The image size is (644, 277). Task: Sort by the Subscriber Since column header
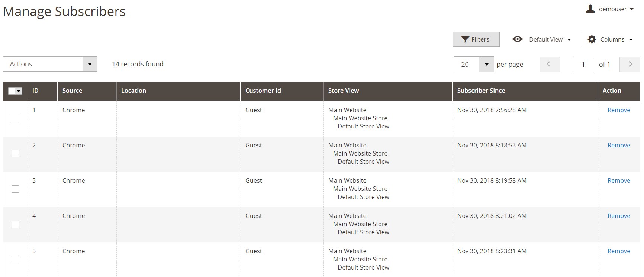click(x=525, y=91)
